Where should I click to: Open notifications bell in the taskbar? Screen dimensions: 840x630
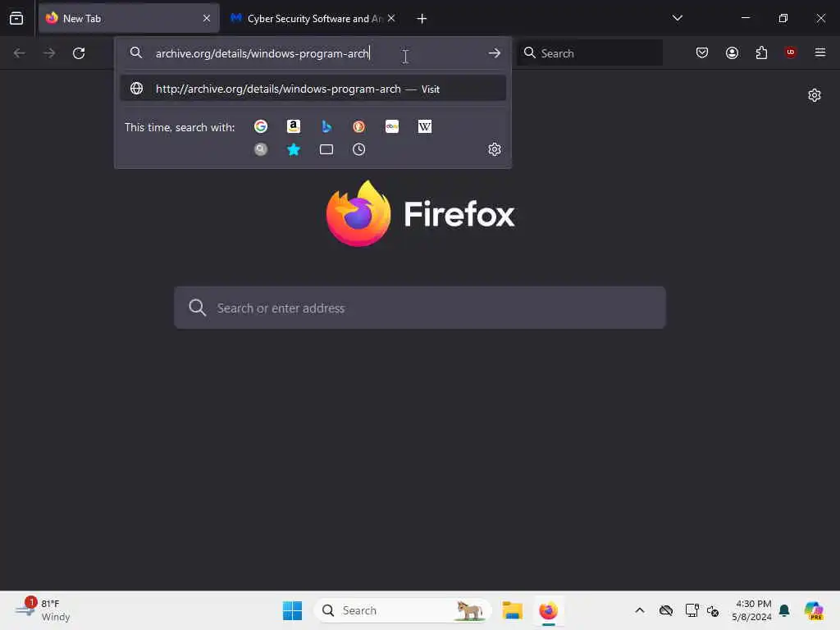click(784, 610)
